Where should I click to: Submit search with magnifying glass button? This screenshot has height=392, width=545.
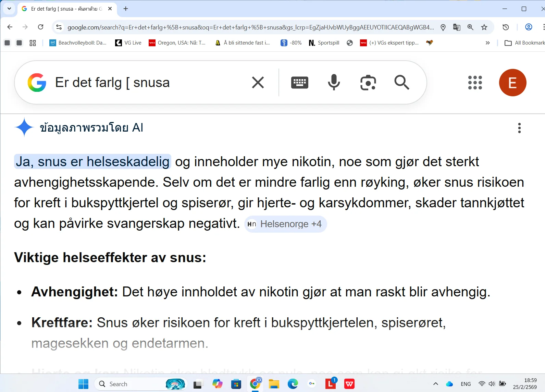[401, 83]
